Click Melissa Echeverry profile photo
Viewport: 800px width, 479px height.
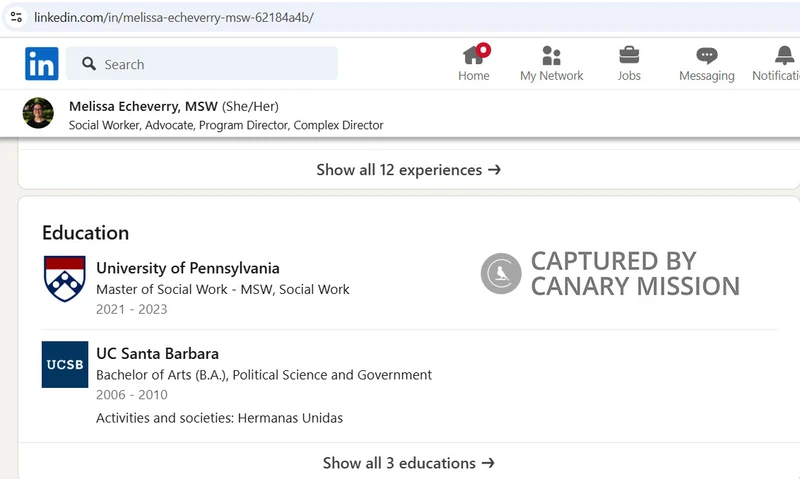click(38, 113)
